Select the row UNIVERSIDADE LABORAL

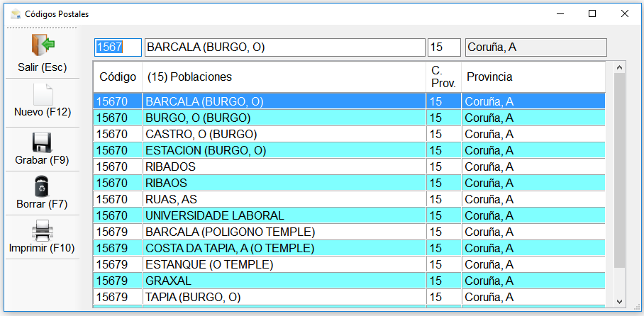(x=350, y=215)
